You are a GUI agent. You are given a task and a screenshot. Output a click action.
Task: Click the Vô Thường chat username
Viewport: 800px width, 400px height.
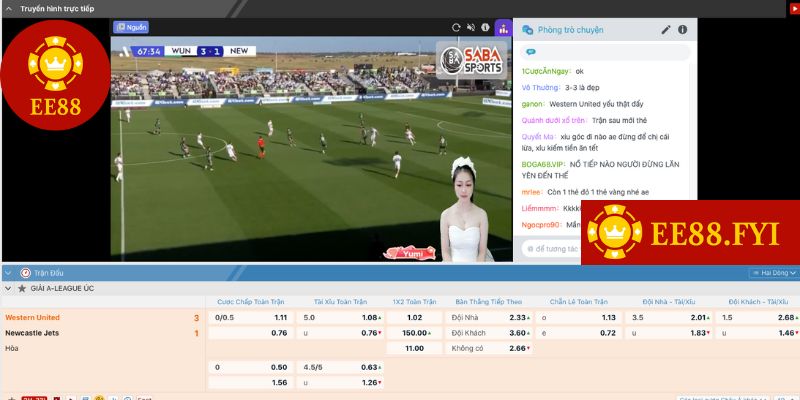(540, 88)
